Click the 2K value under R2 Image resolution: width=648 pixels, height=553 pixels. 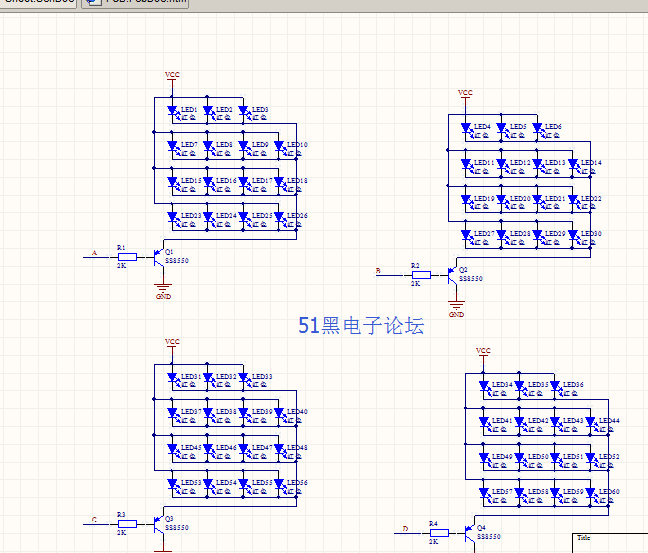pyautogui.click(x=415, y=284)
